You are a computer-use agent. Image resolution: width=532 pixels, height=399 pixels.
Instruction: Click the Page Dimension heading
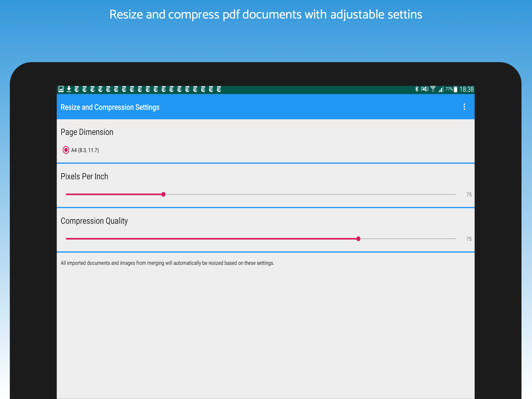(87, 132)
